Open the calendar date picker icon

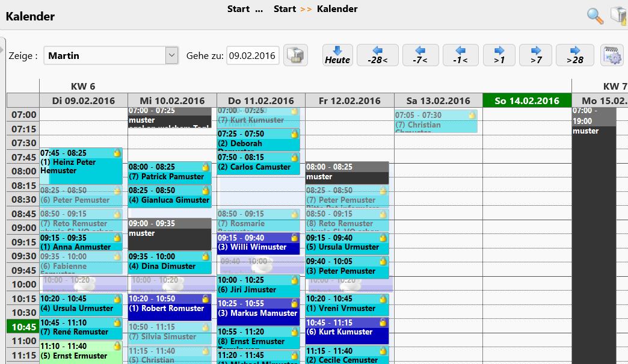click(x=295, y=55)
